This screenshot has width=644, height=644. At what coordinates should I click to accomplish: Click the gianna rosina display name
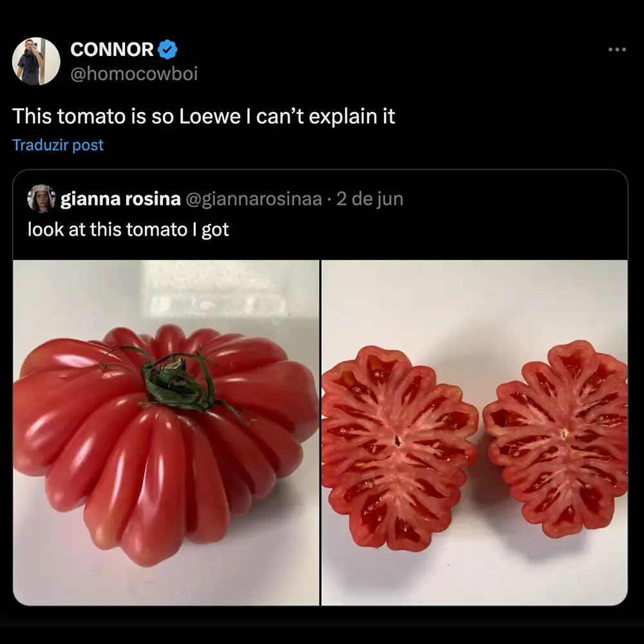(x=120, y=199)
